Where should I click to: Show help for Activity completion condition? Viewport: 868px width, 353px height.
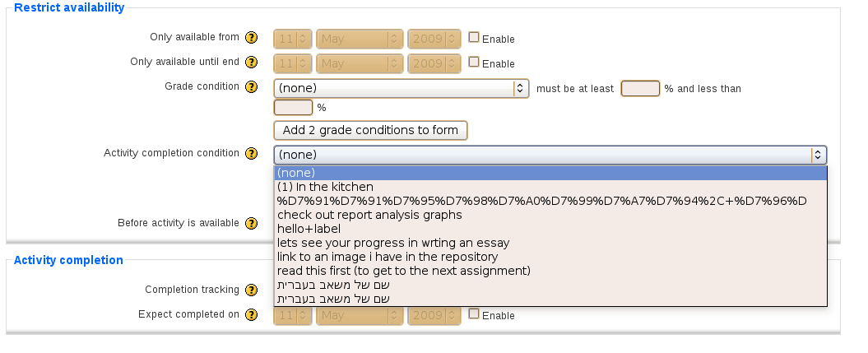pyautogui.click(x=251, y=153)
